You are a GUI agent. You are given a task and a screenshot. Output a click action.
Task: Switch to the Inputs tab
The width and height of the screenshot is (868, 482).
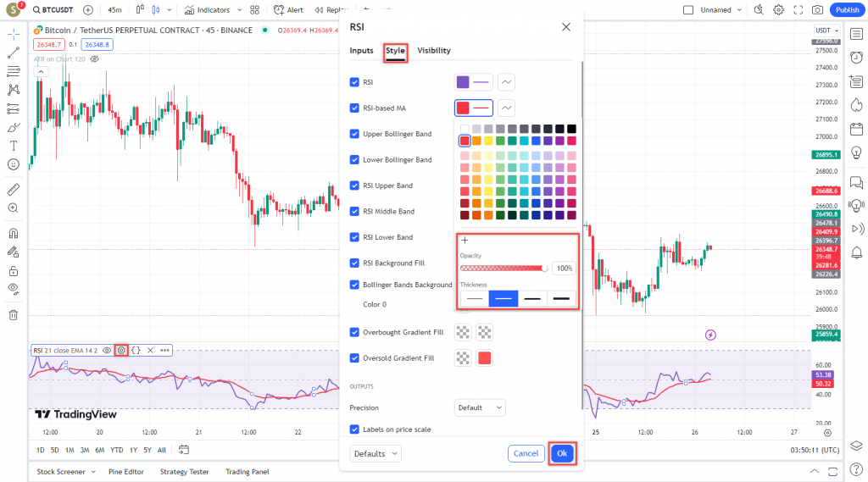361,50
